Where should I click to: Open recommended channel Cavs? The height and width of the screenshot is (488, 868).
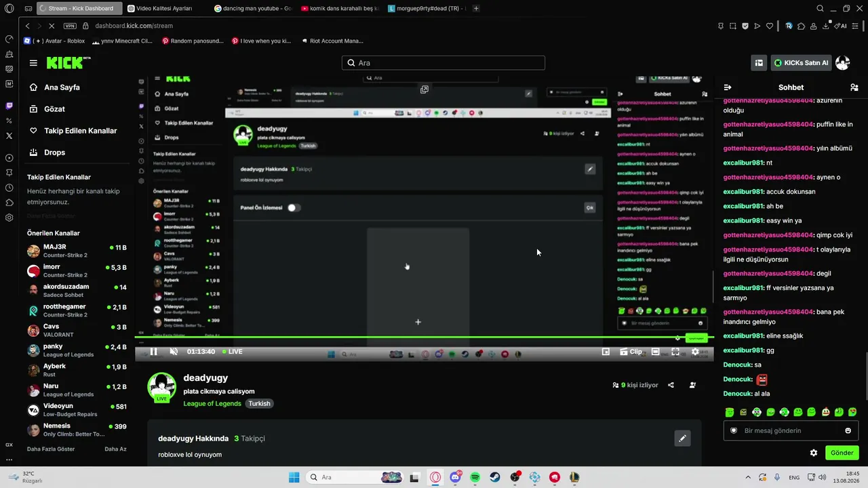[x=77, y=331]
